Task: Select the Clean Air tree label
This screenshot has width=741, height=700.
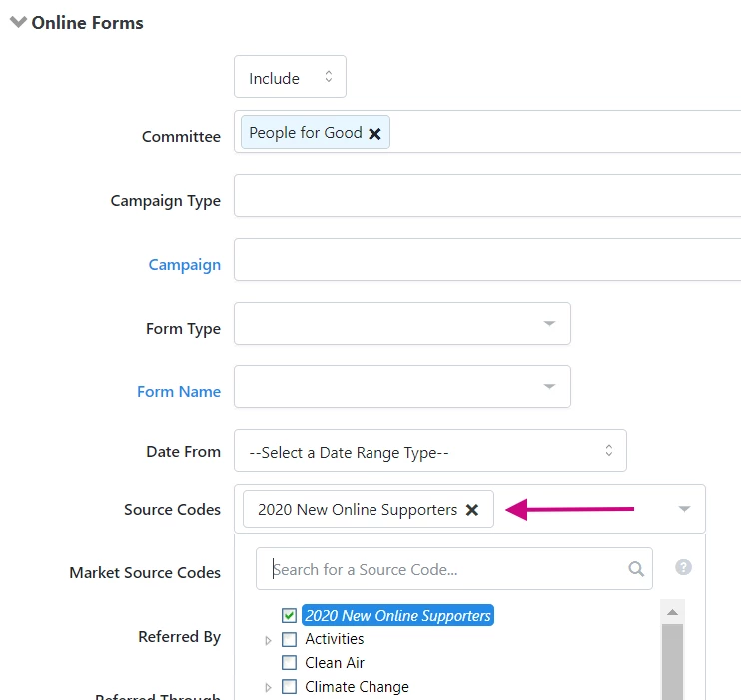Action: click(335, 663)
